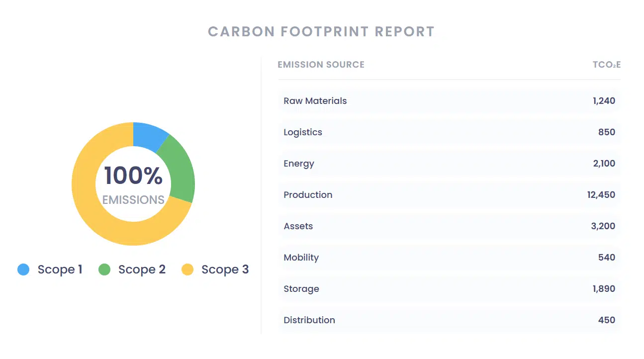Select the blue donut chart segment
The width and height of the screenshot is (644, 359).
(x=149, y=135)
